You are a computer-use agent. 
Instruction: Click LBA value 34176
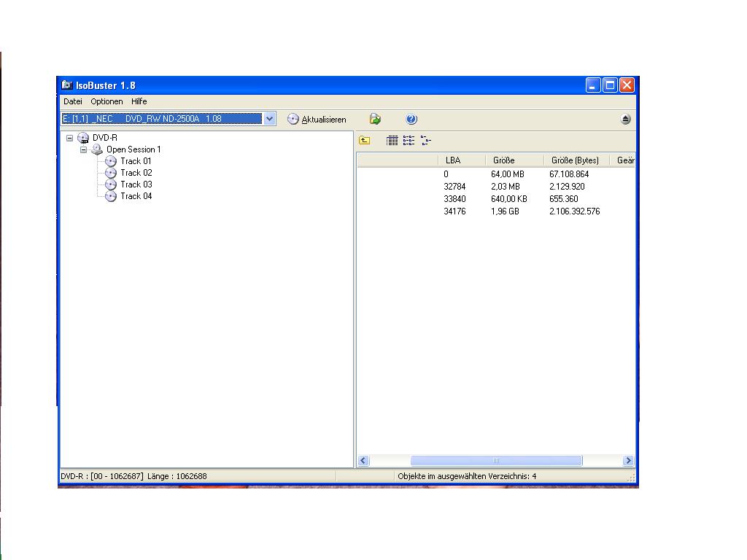(454, 211)
